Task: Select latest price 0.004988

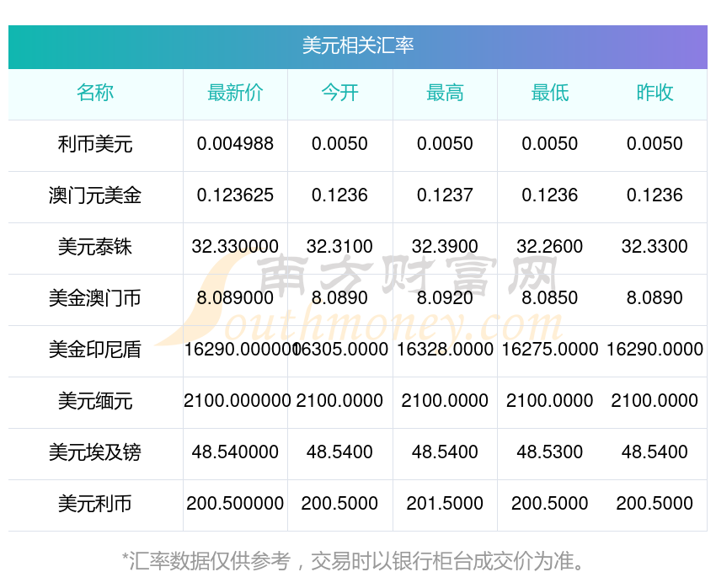Action: (x=235, y=144)
